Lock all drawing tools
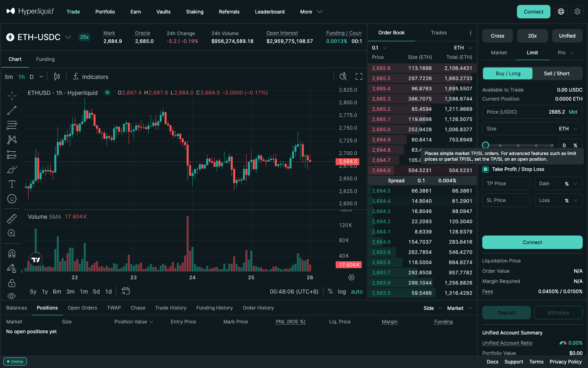Image resolution: width=588 pixels, height=368 pixels. (x=12, y=283)
